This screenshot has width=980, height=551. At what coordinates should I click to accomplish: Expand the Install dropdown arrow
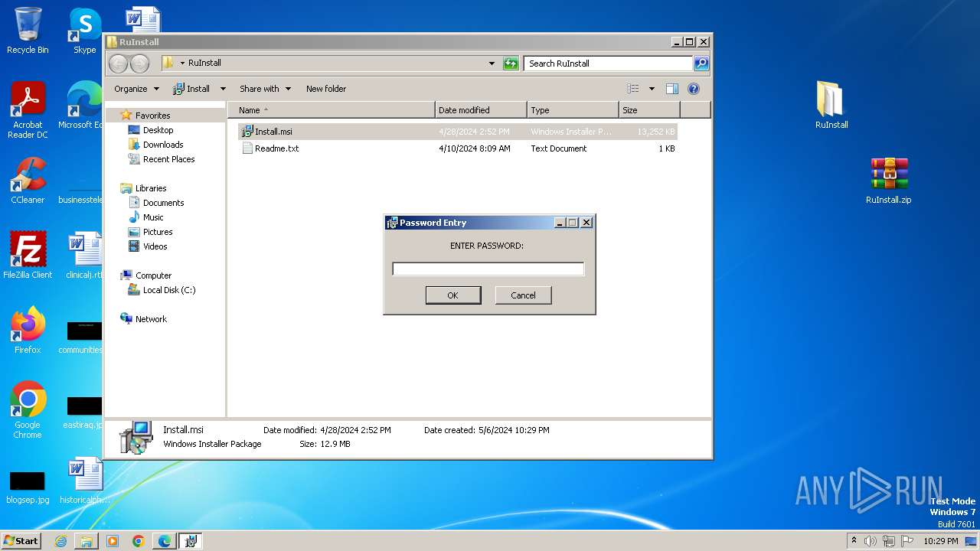coord(223,89)
